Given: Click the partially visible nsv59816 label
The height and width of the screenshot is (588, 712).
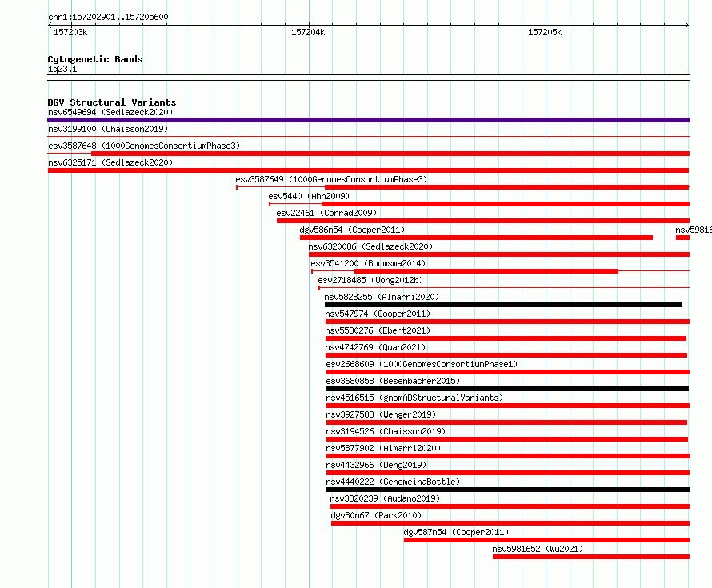Looking at the screenshot, I should 694,230.
